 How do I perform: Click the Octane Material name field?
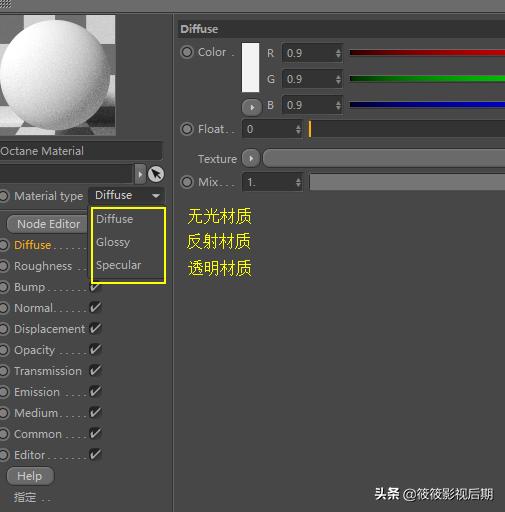pos(81,151)
